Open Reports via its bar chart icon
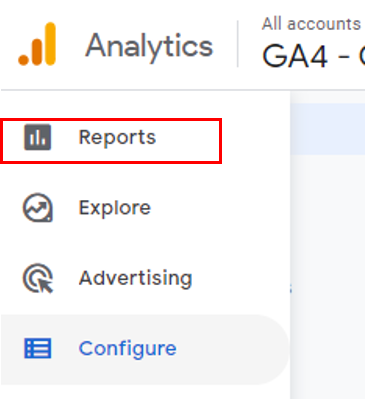Viewport: 365px width, 399px height. [x=38, y=137]
